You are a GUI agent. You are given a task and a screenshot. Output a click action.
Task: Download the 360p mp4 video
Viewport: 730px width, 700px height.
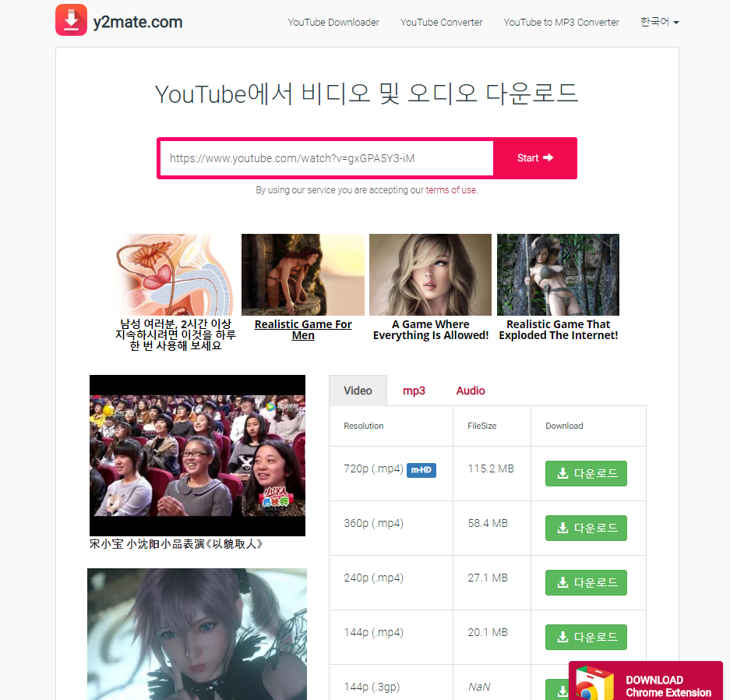click(x=586, y=529)
